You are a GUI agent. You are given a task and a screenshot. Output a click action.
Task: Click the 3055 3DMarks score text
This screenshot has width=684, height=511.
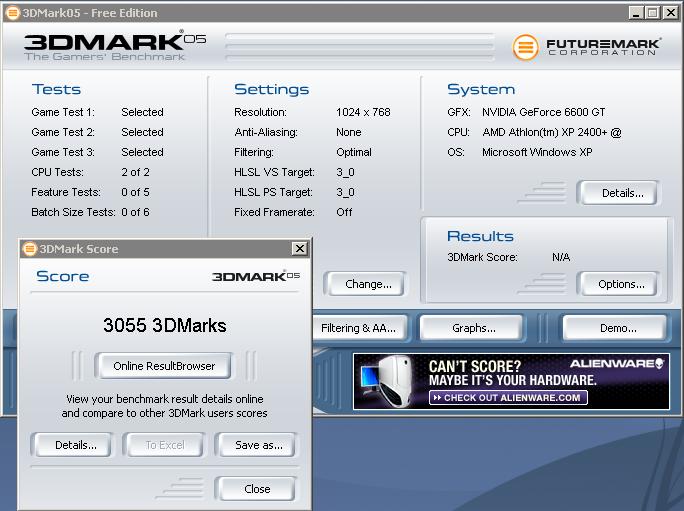click(x=164, y=325)
